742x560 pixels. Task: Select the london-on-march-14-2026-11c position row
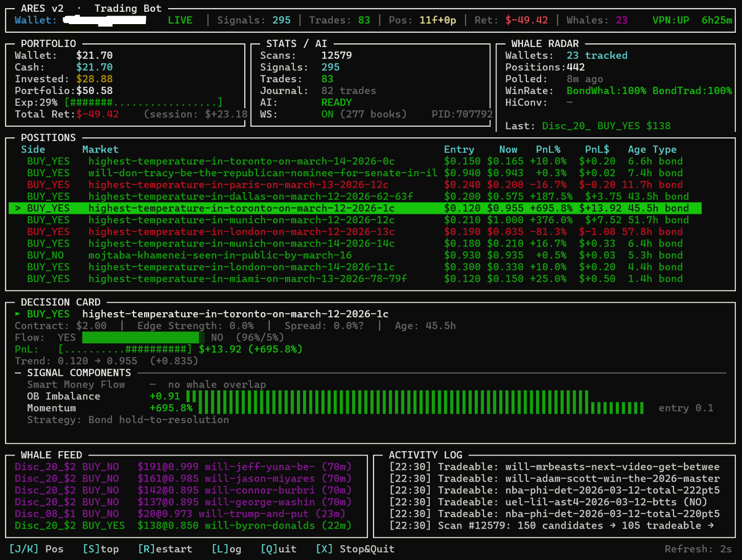[x=355, y=267]
